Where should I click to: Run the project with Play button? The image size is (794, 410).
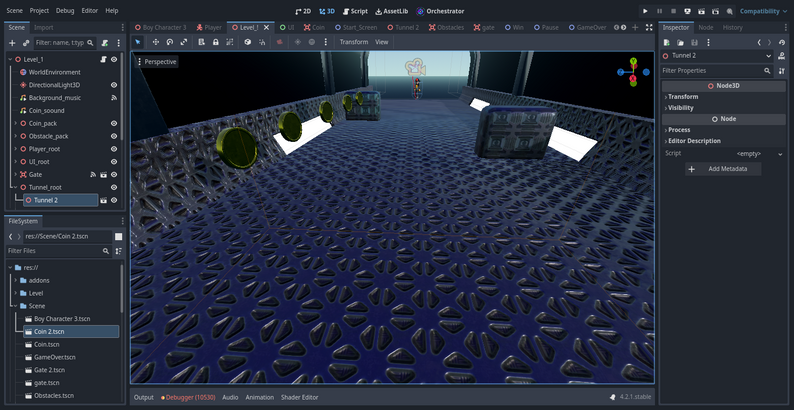click(645, 11)
